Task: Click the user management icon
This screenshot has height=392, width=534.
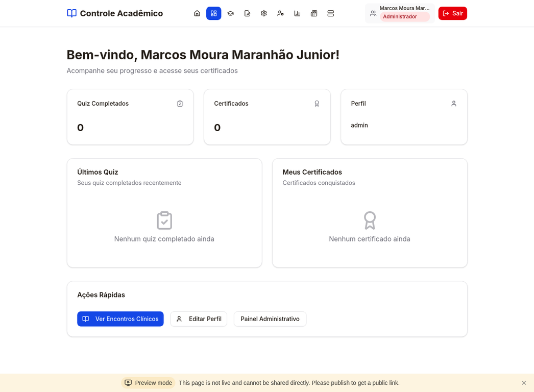Action: click(280, 13)
